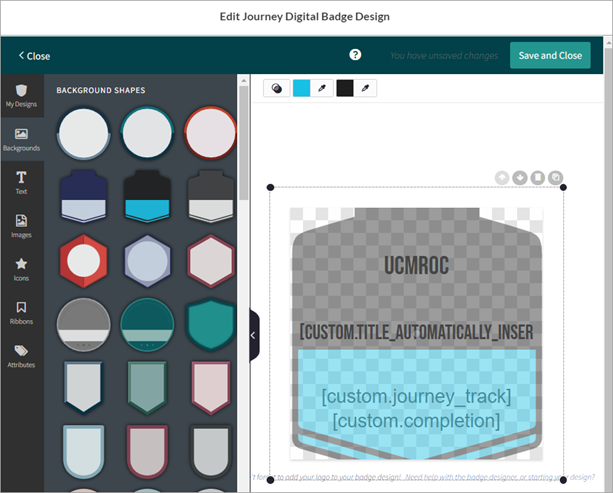613x493 pixels.
Task: Click the eyedropper next to blue swatch
Action: (x=322, y=89)
